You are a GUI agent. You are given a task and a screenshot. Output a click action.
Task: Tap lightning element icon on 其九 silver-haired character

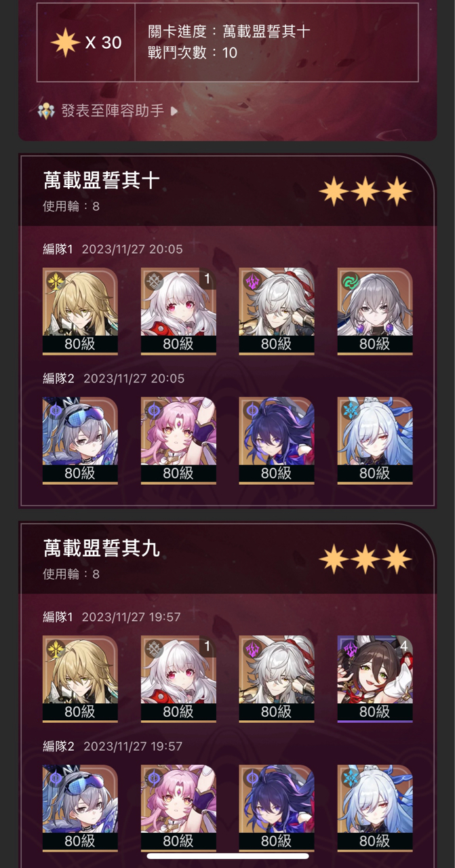251,648
